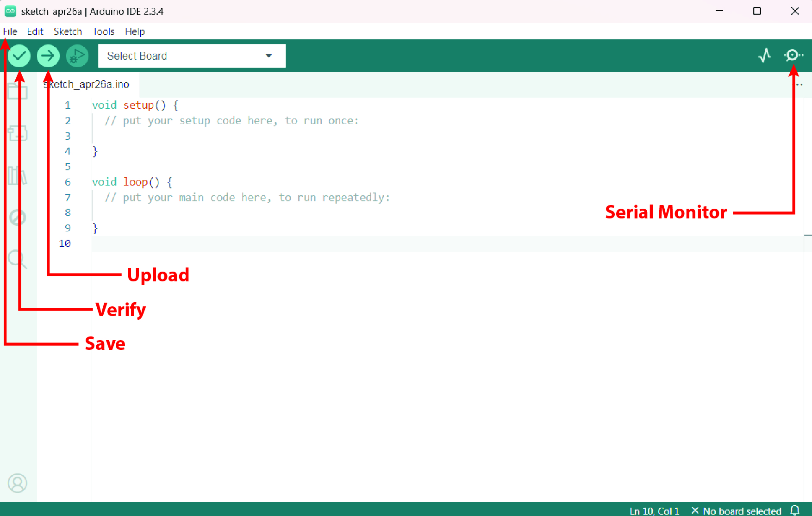The width and height of the screenshot is (812, 516).
Task: Open the Edit menu
Action: pos(35,31)
